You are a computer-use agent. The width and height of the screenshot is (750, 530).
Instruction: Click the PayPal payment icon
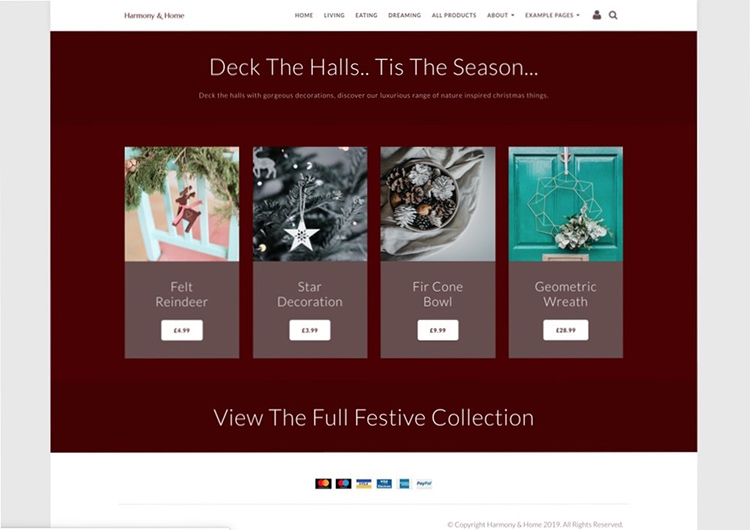click(424, 484)
